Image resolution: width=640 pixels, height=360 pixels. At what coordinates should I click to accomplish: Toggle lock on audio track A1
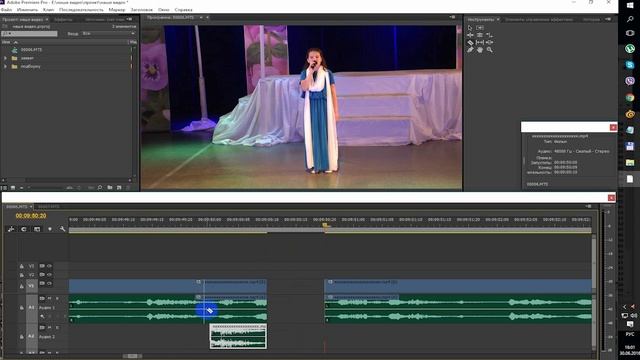point(22,307)
